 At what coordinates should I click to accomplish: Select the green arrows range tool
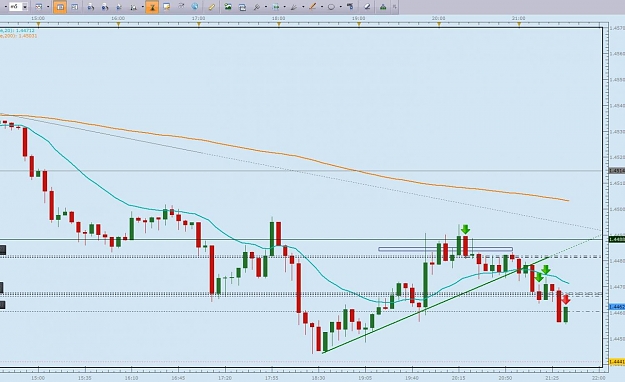(276, 7)
